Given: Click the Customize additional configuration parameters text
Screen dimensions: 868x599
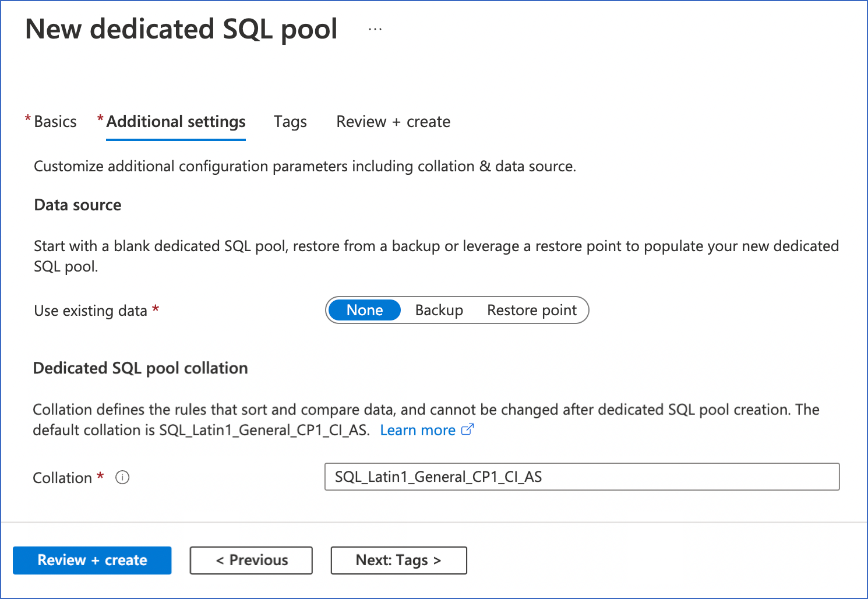Looking at the screenshot, I should click(305, 167).
